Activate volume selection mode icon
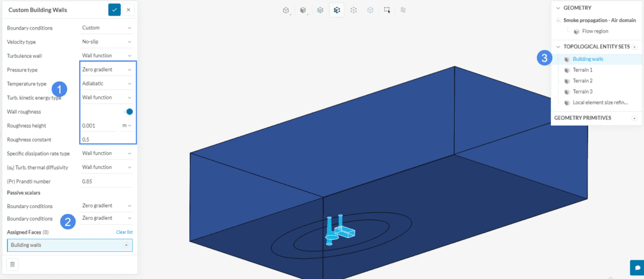Image resolution: width=644 pixels, height=279 pixels. (x=320, y=10)
